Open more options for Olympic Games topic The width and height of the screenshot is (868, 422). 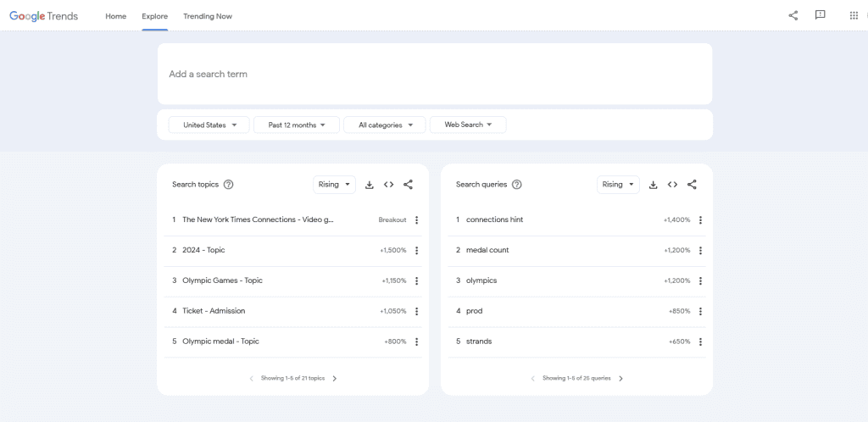tap(416, 281)
